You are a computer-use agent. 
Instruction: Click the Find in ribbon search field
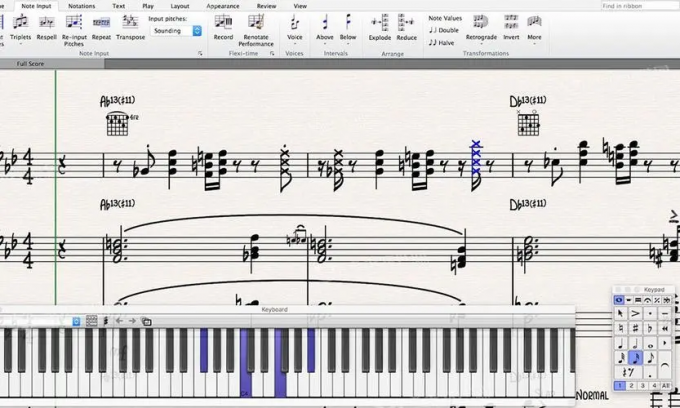point(636,6)
